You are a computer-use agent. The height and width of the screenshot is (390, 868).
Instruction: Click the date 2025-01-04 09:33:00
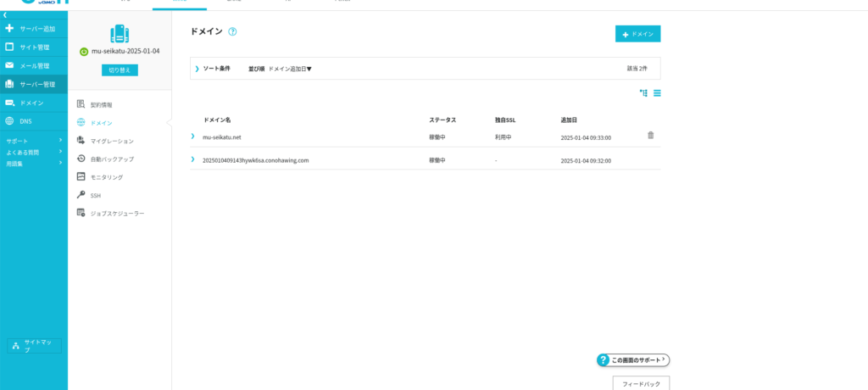(x=586, y=137)
